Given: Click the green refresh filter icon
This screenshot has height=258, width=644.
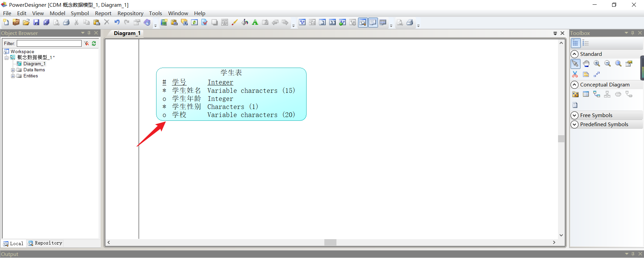Looking at the screenshot, I should pyautogui.click(x=94, y=43).
